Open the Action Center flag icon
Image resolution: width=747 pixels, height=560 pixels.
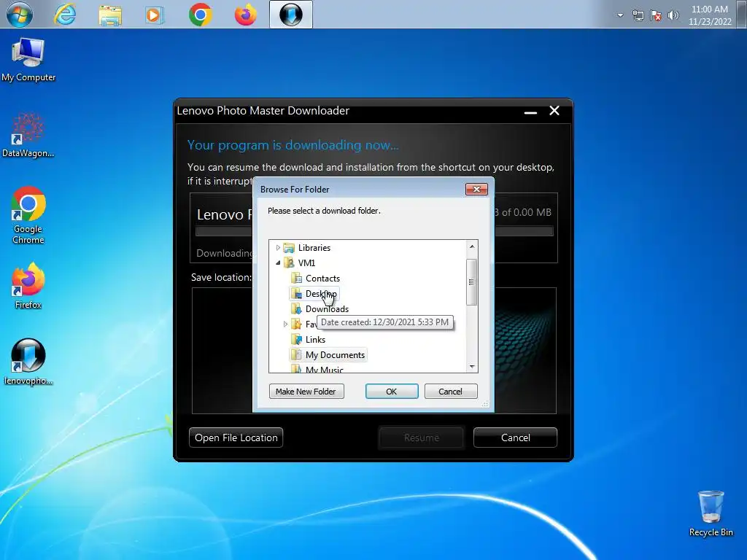pyautogui.click(x=656, y=16)
